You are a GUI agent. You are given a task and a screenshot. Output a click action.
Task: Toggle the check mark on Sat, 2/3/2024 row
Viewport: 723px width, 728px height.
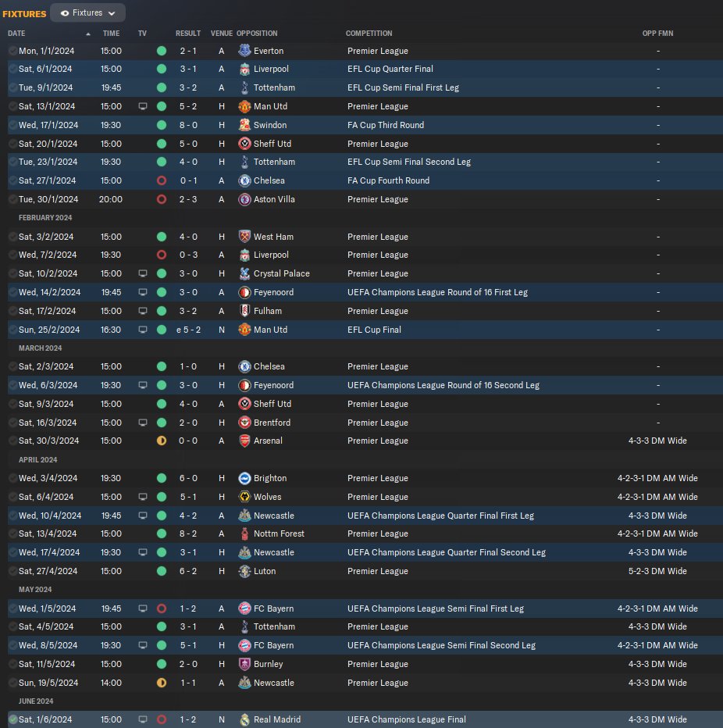coord(12,366)
